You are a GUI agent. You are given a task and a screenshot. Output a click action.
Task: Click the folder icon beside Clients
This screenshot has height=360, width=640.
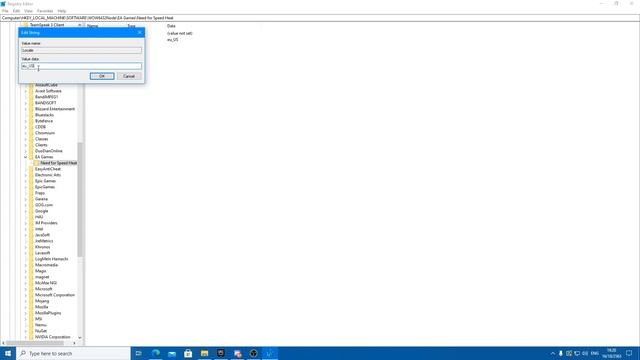click(31, 145)
